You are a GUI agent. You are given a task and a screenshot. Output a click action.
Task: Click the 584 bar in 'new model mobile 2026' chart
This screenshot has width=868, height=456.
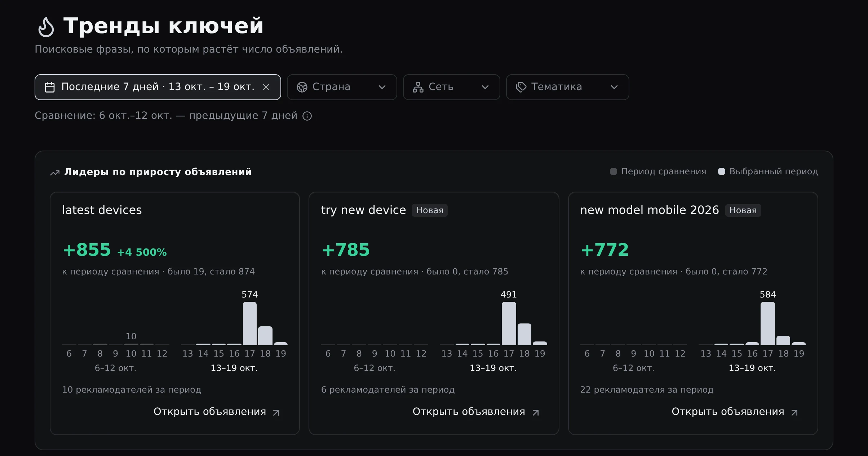pos(768,323)
